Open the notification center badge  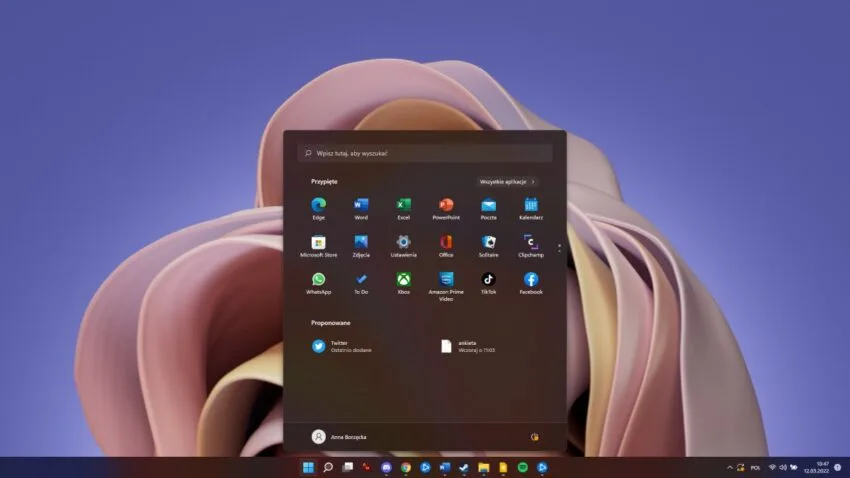838,467
